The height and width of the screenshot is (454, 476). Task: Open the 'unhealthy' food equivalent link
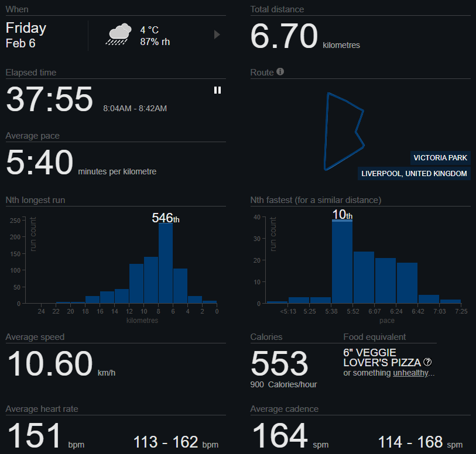pyautogui.click(x=410, y=373)
